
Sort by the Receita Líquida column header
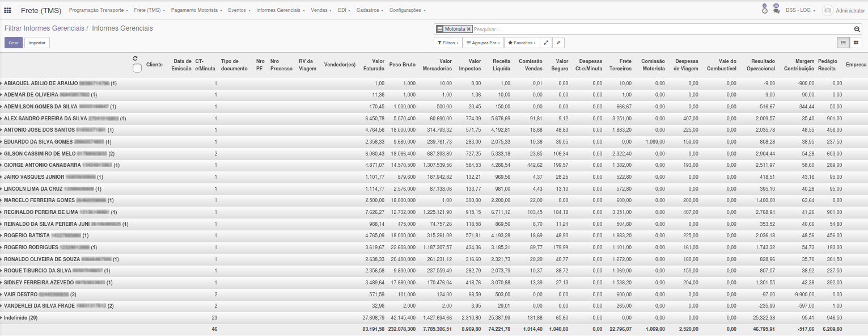pyautogui.click(x=501, y=65)
